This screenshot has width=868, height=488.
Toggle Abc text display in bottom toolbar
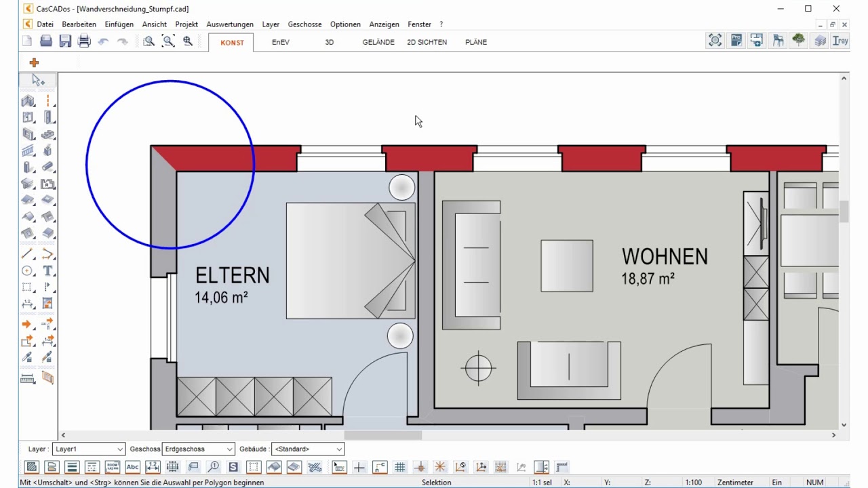pyautogui.click(x=132, y=467)
